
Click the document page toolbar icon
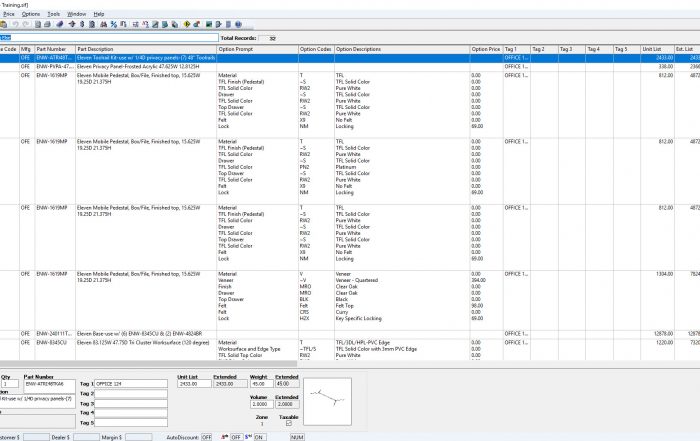click(38, 24)
